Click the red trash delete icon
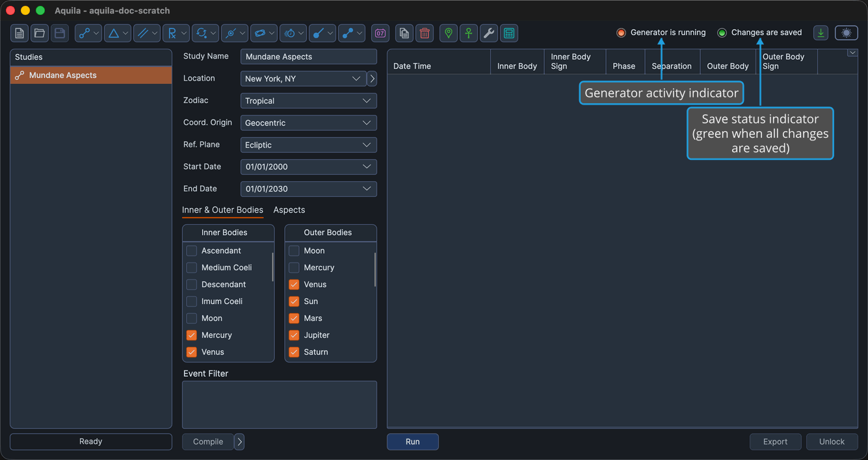Screen dimensions: 868x460 pyautogui.click(x=425, y=33)
